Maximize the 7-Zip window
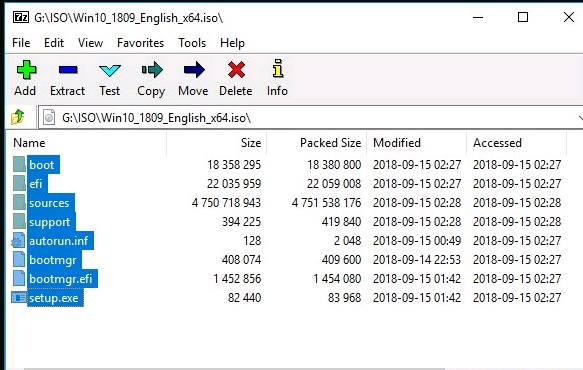Screen dimensions: 583x370 pos(523,17)
